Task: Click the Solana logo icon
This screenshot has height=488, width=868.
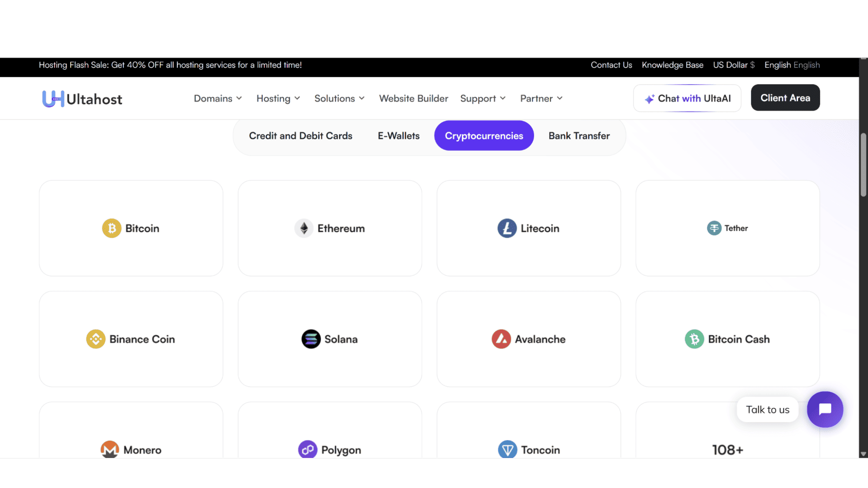Action: pyautogui.click(x=311, y=339)
